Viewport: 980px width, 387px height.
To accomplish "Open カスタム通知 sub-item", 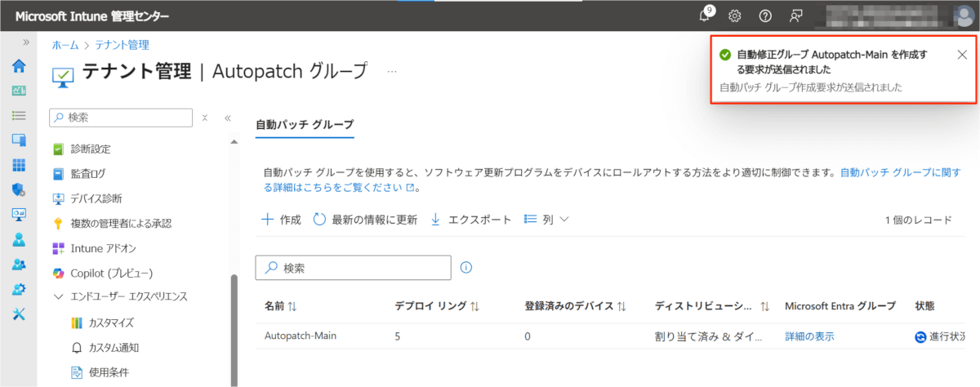I will click(114, 348).
